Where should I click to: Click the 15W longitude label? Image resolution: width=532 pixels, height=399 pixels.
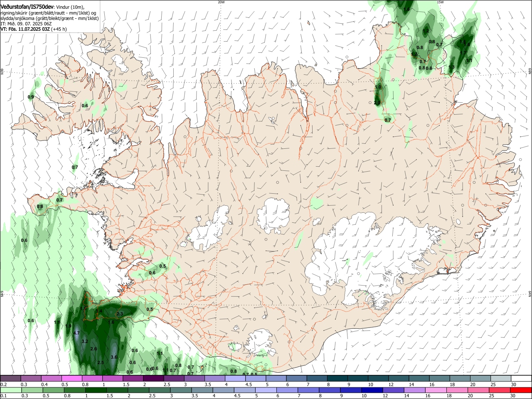click(x=440, y=2)
